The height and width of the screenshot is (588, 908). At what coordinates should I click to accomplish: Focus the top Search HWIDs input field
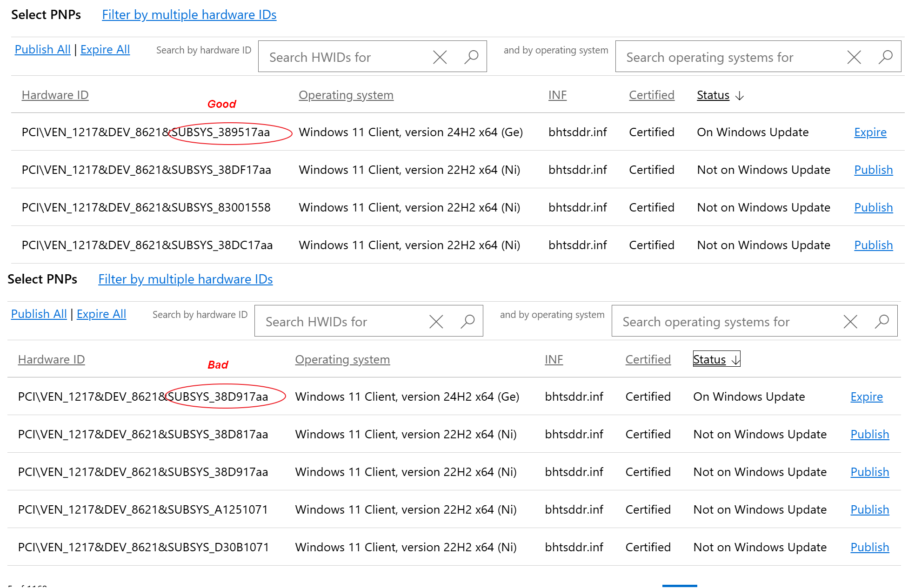click(344, 57)
